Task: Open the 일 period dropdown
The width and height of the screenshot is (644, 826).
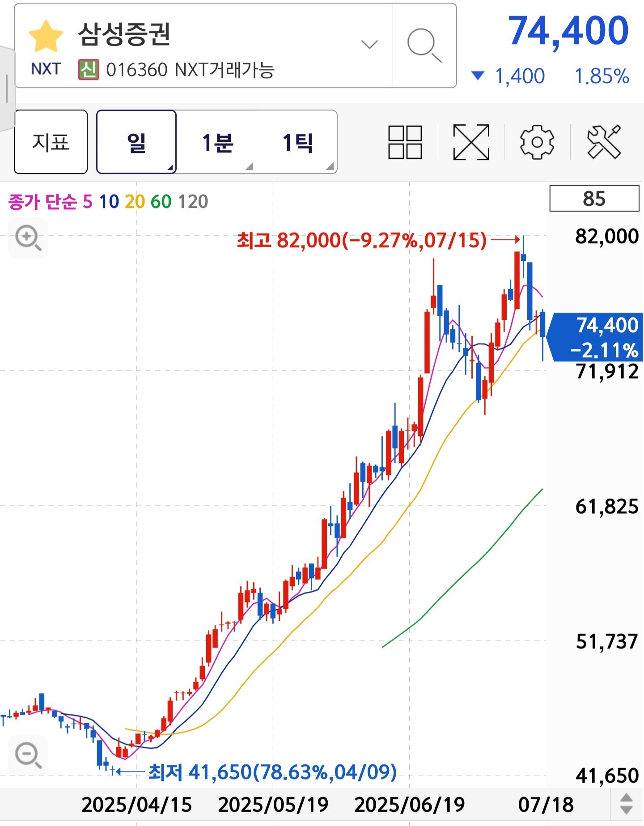Action: coord(136,142)
